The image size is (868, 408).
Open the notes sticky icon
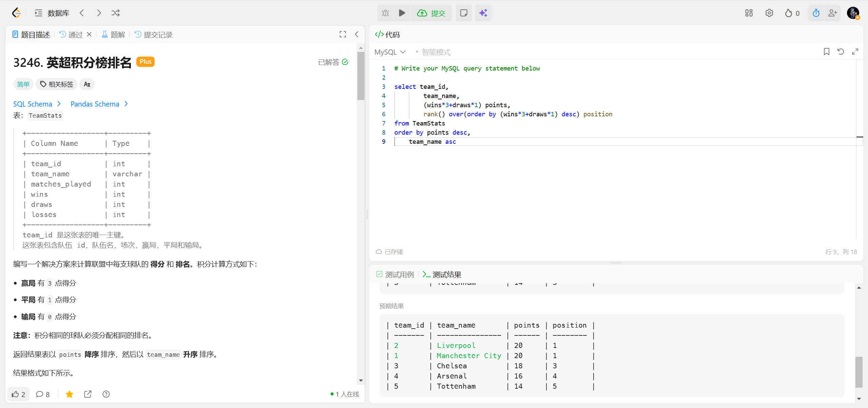[x=463, y=13]
